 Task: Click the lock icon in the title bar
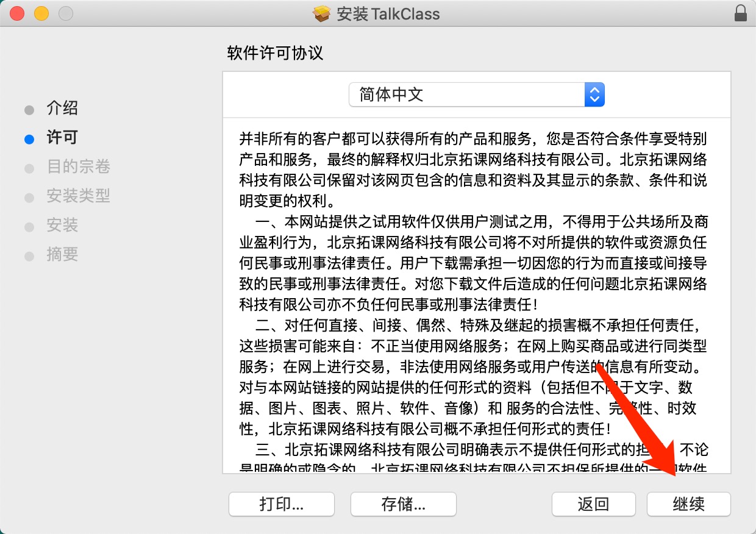coord(740,13)
